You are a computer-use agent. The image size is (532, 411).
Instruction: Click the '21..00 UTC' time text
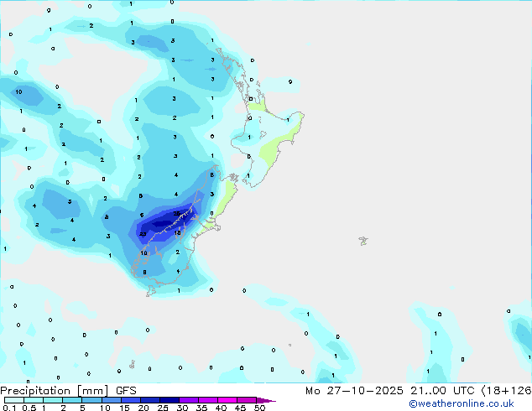(x=442, y=391)
